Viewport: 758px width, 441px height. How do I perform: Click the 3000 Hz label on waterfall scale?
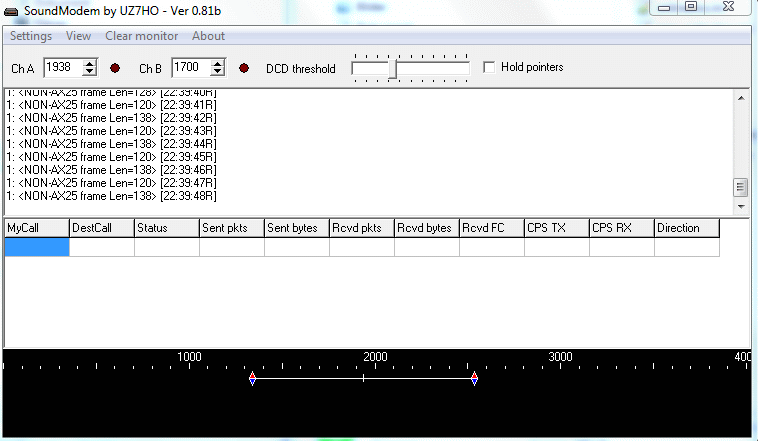pos(560,357)
